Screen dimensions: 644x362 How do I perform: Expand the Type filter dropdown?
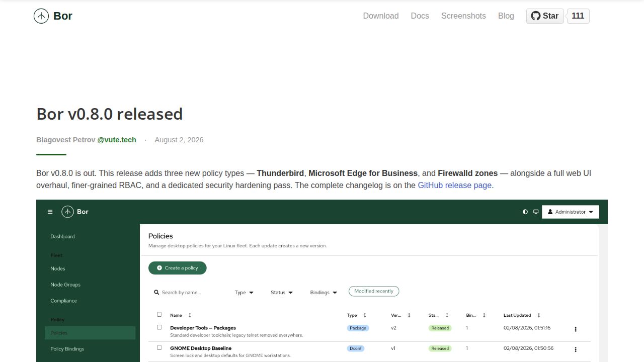244,293
